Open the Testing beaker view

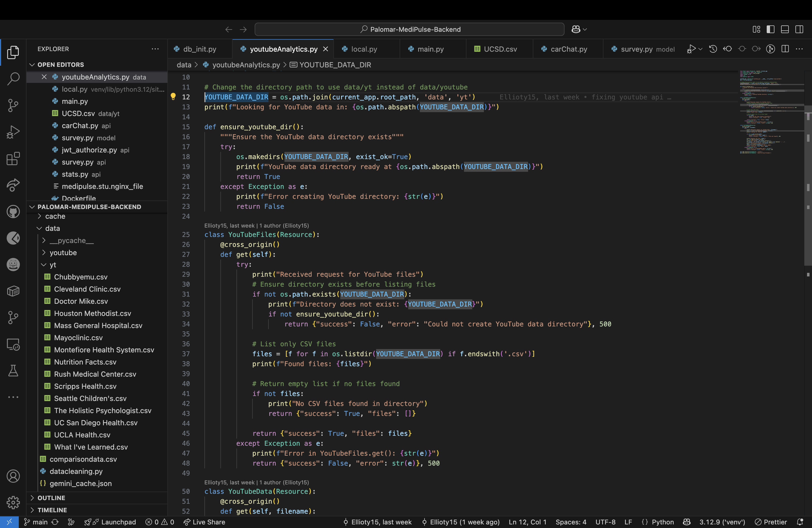coord(13,370)
